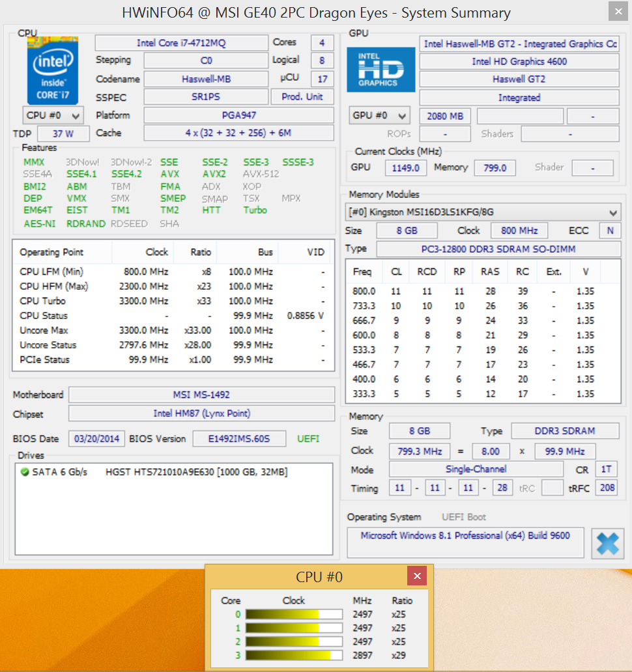Click the Intel Core i7-4712MQ name field

point(181,43)
